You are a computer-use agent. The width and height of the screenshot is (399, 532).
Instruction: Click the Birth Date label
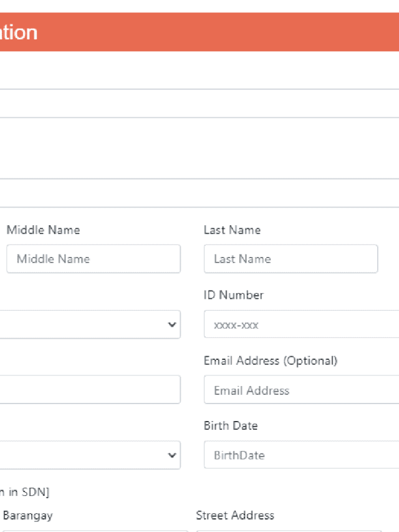point(230,426)
